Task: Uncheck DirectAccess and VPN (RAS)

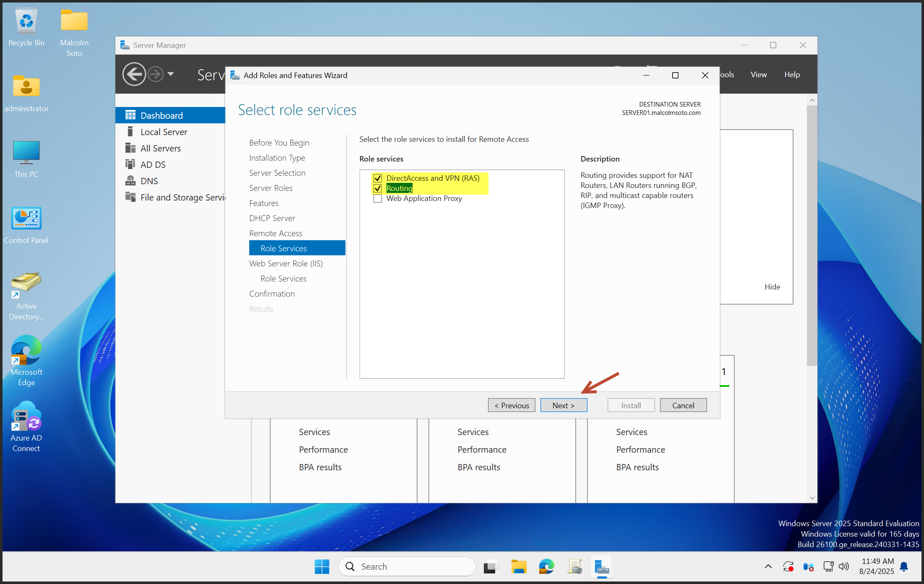Action: click(x=377, y=178)
